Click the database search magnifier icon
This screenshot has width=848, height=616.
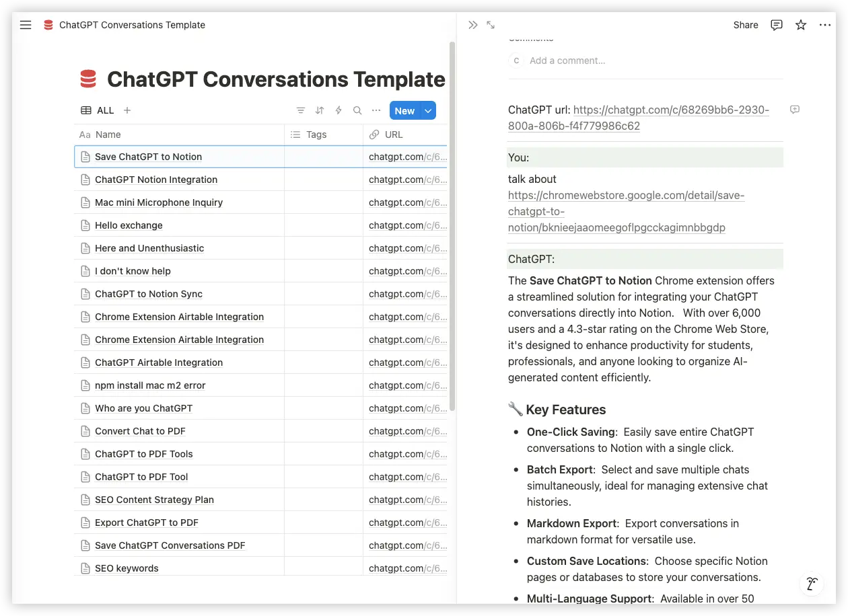click(357, 111)
